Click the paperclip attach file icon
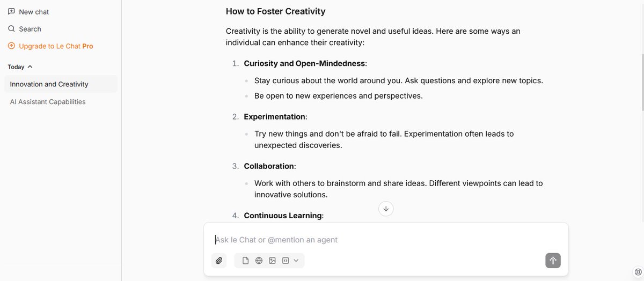 219,261
